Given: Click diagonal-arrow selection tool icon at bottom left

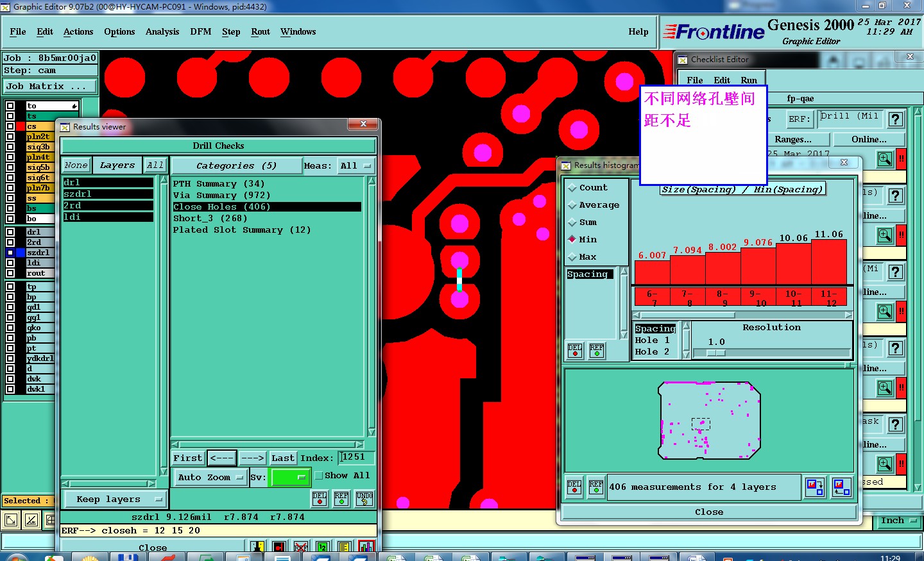Looking at the screenshot, I should click(11, 521).
